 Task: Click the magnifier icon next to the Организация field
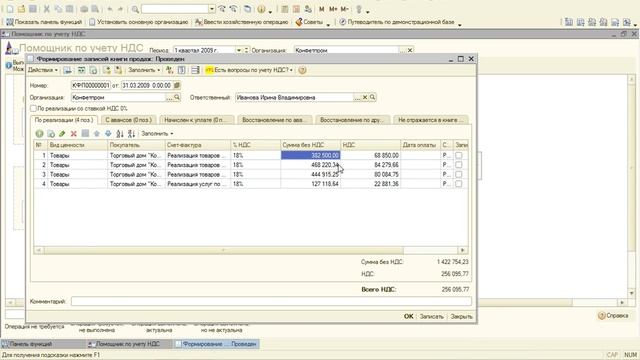[177, 97]
